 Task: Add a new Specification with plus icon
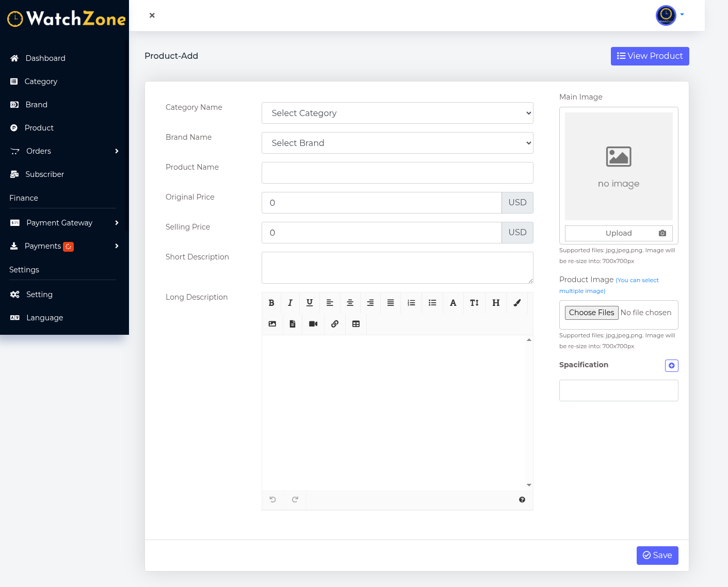(671, 366)
